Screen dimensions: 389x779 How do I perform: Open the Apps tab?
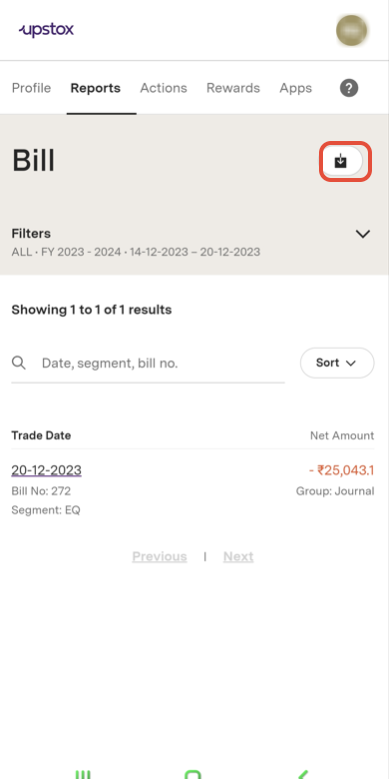click(x=296, y=88)
